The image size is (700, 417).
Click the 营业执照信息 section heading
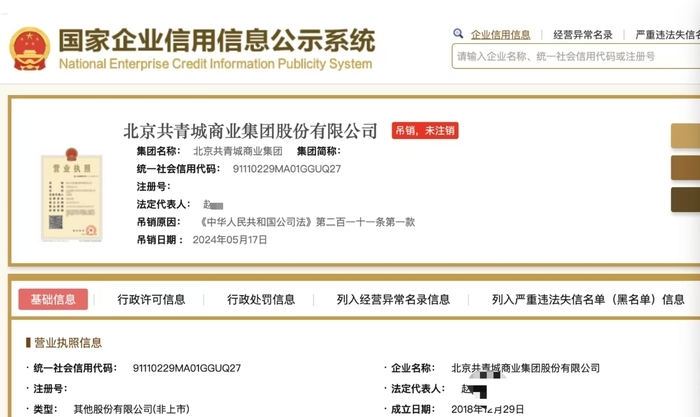point(68,343)
